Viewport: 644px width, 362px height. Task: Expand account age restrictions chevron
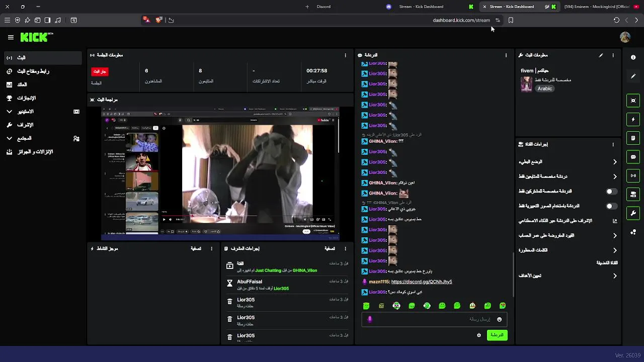(x=615, y=235)
